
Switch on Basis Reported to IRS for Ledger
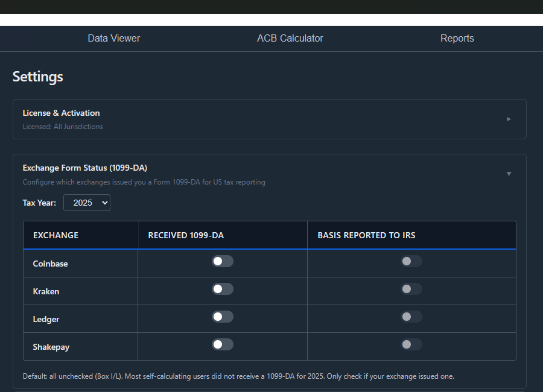tap(411, 316)
